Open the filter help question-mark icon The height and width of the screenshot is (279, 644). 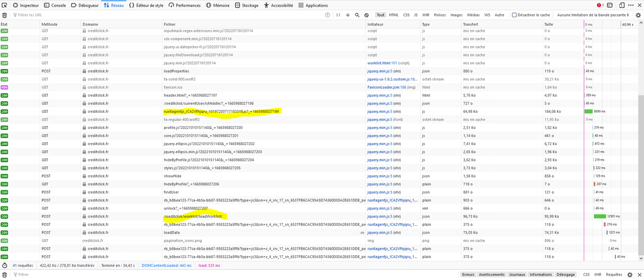[328, 15]
